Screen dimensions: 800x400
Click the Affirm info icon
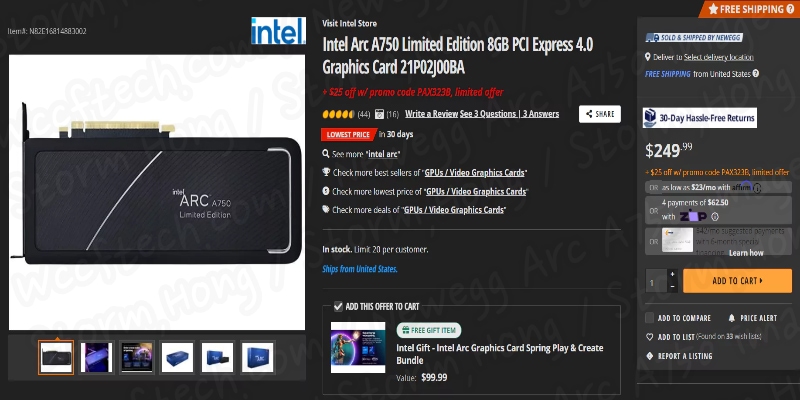point(757,188)
